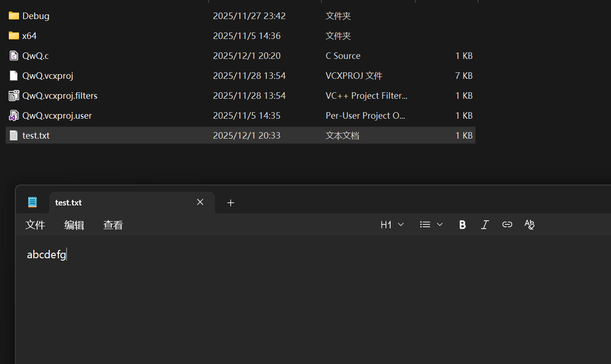Clear formatting with the eraser icon
Image resolution: width=611 pixels, height=364 pixels.
click(x=529, y=225)
